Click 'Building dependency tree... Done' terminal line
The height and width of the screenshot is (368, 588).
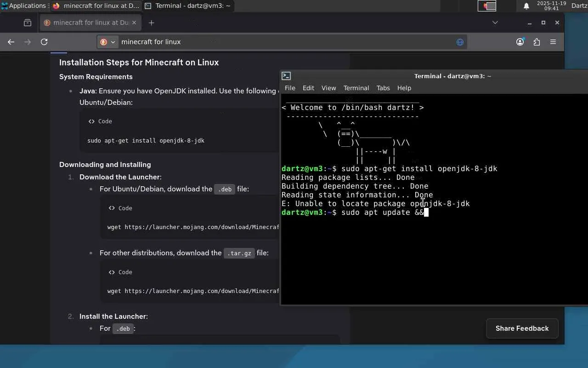coord(355,186)
